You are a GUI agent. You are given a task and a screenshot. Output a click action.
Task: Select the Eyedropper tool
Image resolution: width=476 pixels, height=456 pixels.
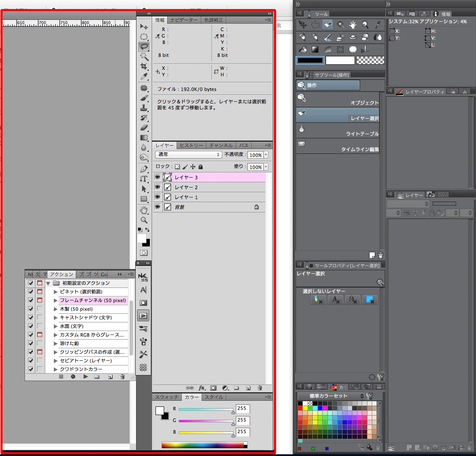point(144,76)
